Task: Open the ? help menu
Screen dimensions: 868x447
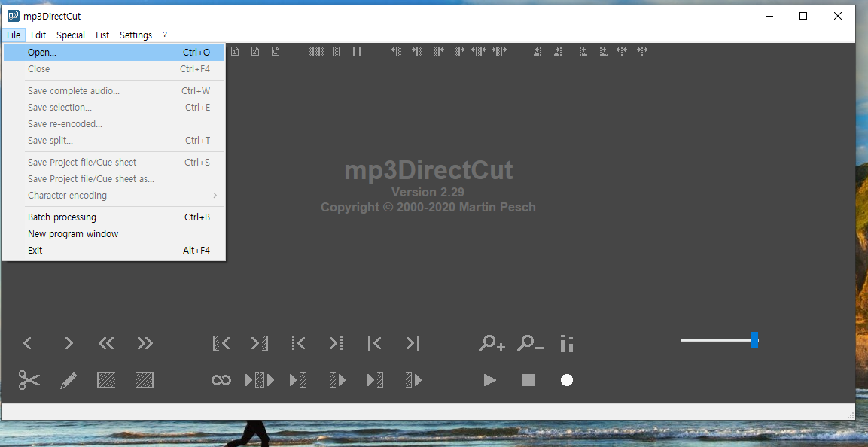Action: click(165, 35)
